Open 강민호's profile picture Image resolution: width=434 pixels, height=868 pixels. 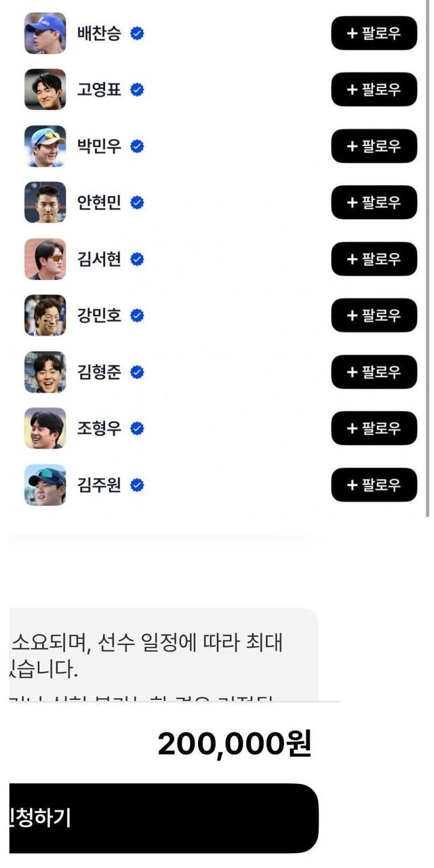[x=45, y=315]
